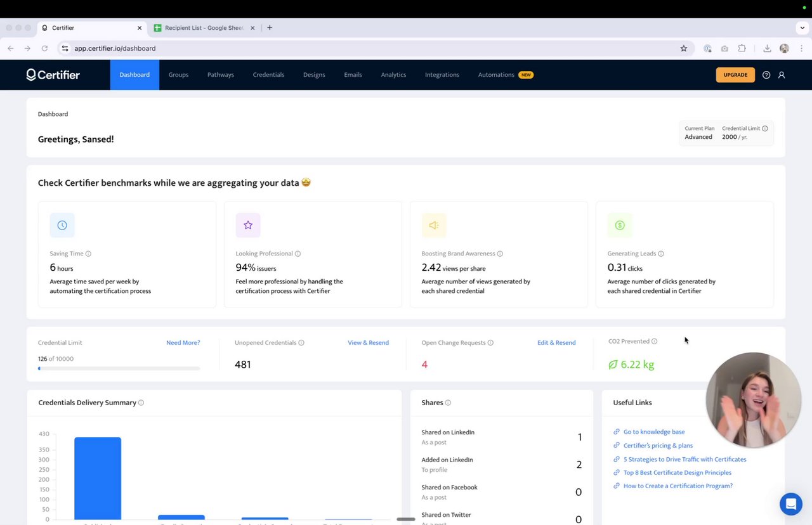Click the star icon on Looking Professional card
This screenshot has width=812, height=525.
[248, 225]
